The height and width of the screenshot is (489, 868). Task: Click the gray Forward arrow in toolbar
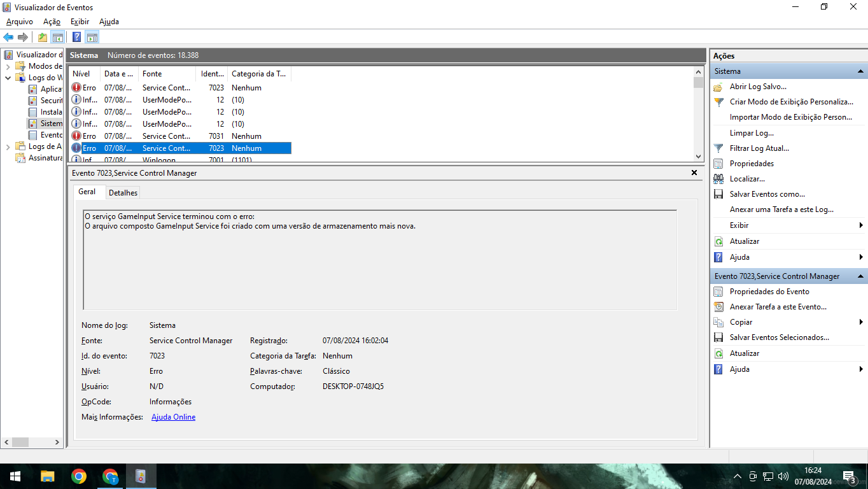tap(22, 37)
